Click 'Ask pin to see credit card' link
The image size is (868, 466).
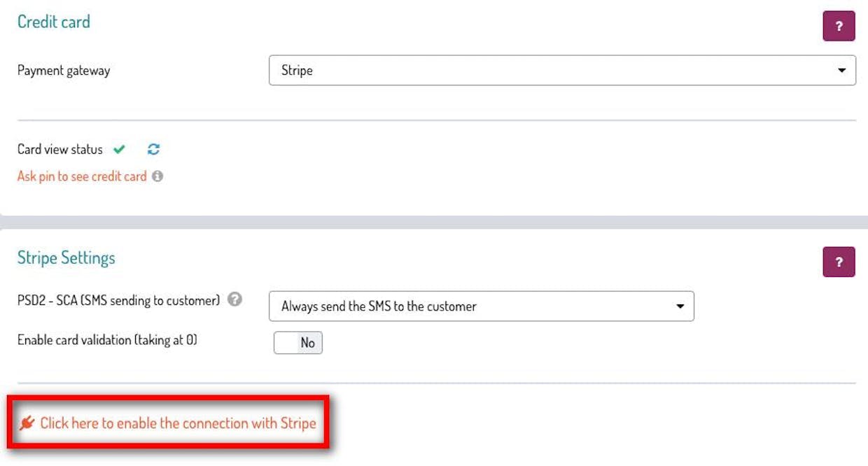82,176
